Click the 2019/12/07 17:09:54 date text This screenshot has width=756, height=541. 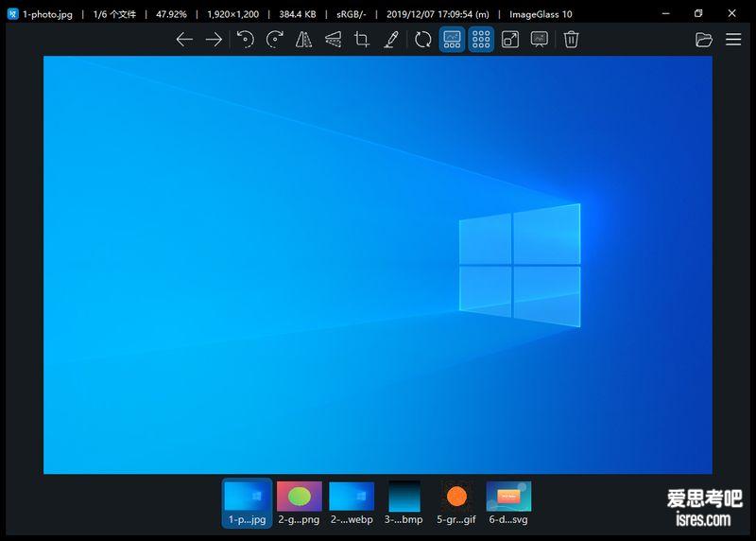[x=438, y=14]
